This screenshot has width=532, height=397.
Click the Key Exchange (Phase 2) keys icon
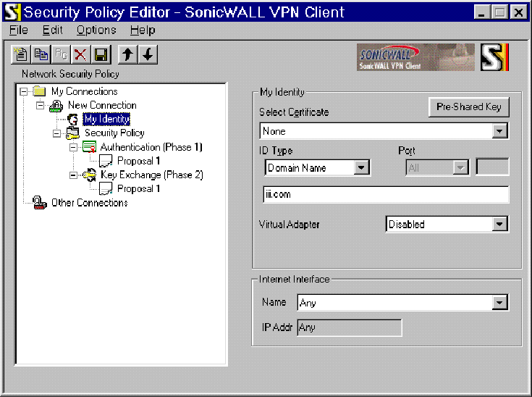[89, 175]
